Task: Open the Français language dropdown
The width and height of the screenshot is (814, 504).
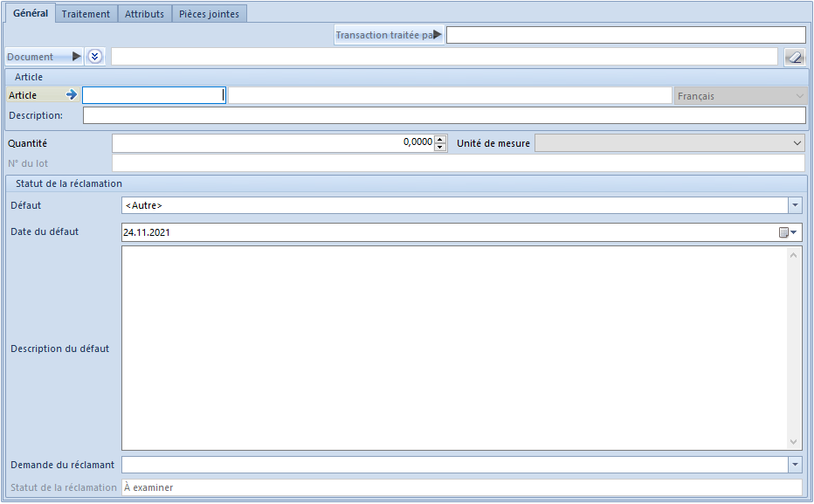Action: [x=741, y=96]
